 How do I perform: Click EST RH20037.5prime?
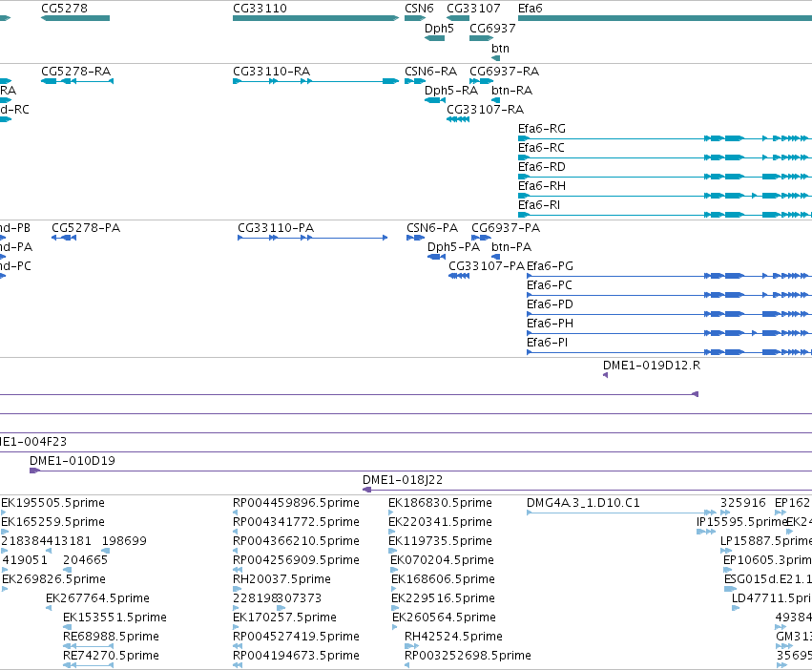[x=282, y=578]
